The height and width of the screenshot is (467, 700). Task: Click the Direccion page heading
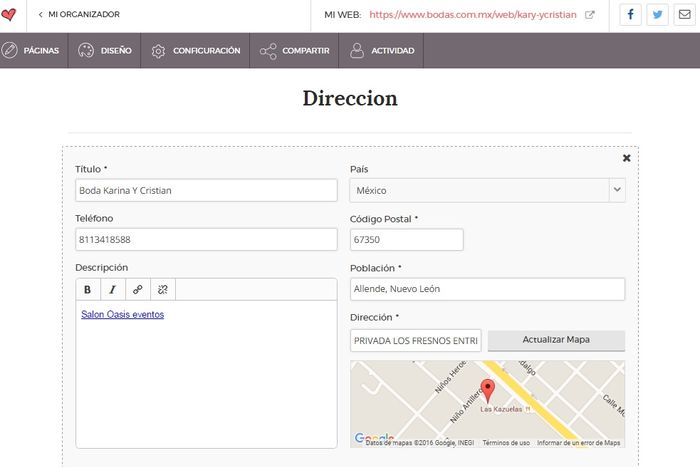coord(350,98)
